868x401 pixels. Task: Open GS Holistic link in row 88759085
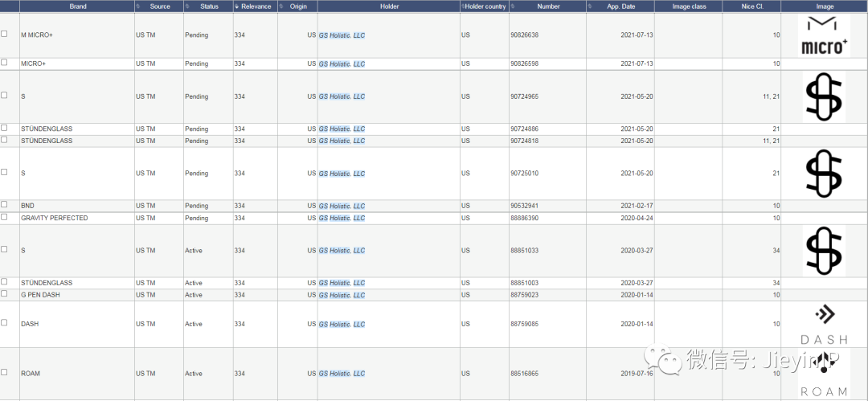click(342, 325)
